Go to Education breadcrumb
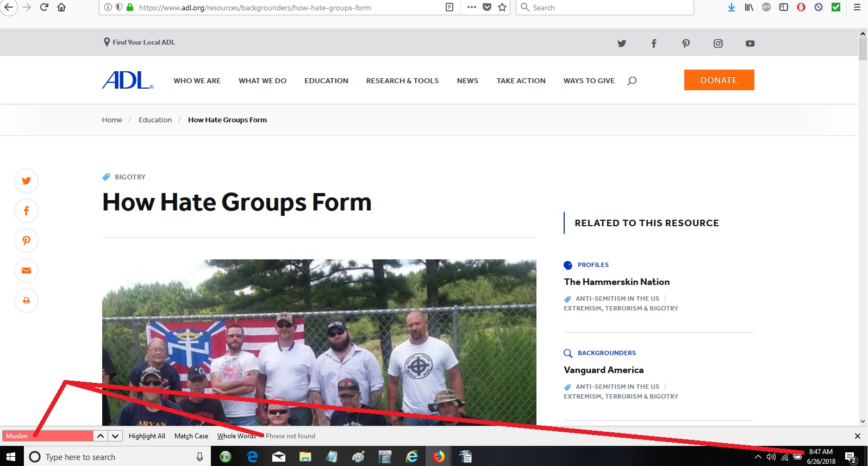 (155, 120)
